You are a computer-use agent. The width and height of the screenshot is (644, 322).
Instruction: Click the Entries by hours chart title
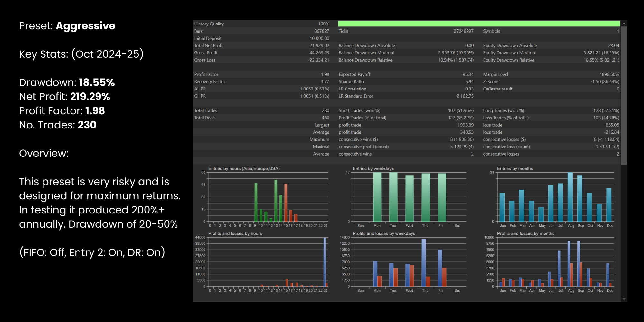point(244,169)
